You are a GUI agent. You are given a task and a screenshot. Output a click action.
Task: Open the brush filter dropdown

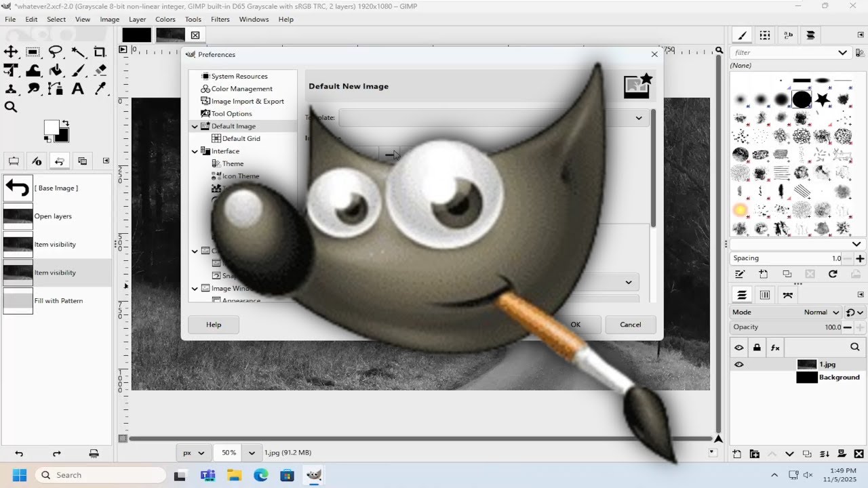tap(843, 53)
